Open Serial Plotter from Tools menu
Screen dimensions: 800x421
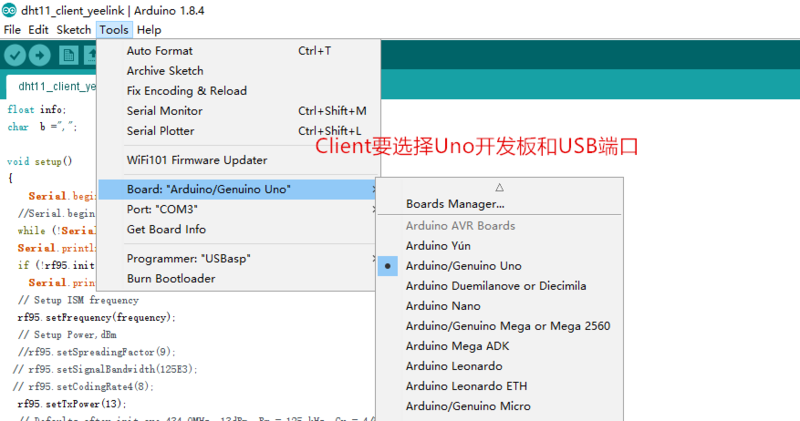click(x=239, y=131)
